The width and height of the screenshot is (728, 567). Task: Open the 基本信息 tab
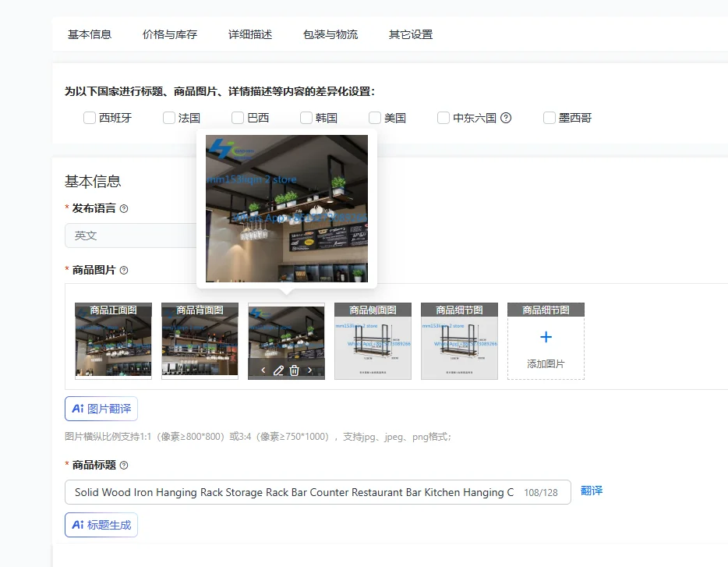[90, 34]
